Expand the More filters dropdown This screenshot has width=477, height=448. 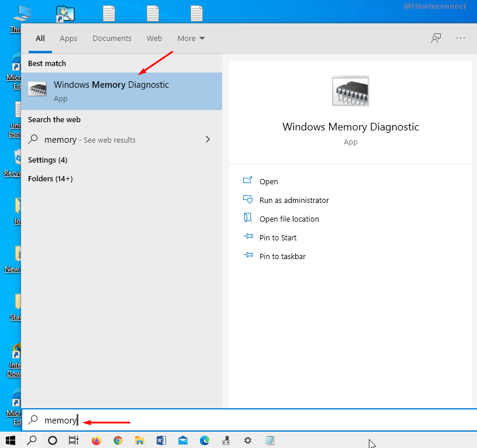pyautogui.click(x=191, y=39)
